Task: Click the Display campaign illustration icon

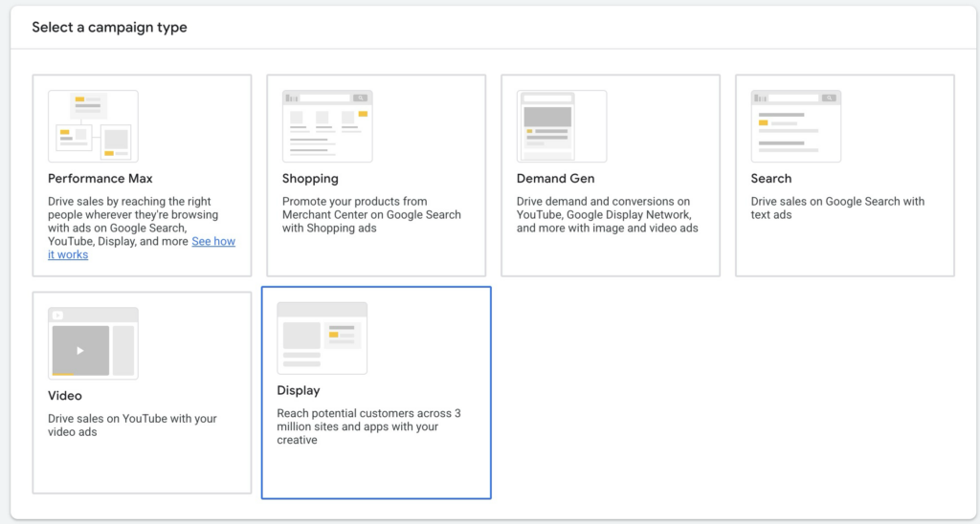Action: tap(322, 338)
